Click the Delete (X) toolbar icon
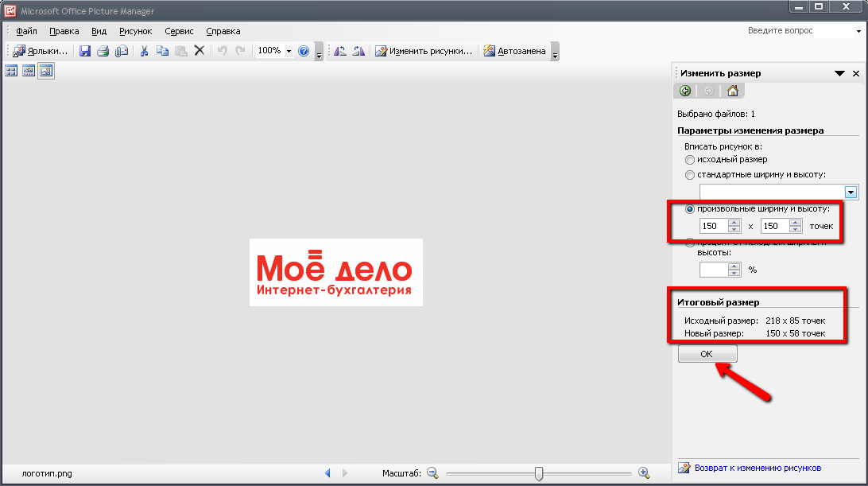This screenshot has width=868, height=486. pos(200,51)
